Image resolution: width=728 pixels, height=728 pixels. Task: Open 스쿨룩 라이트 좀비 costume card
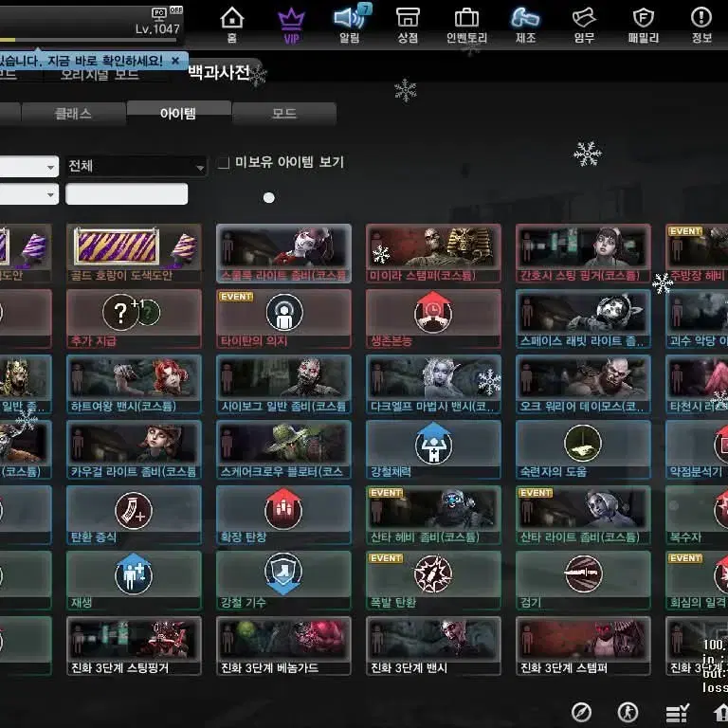[283, 253]
